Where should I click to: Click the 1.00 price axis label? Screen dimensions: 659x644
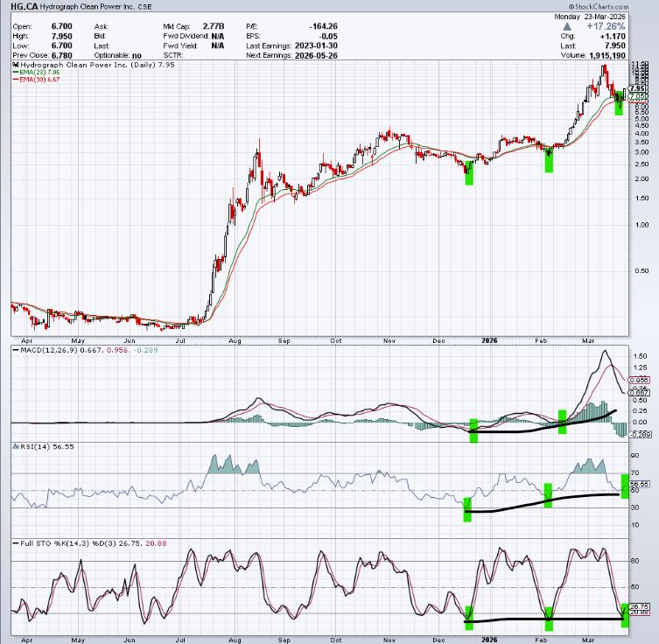pyautogui.click(x=641, y=225)
